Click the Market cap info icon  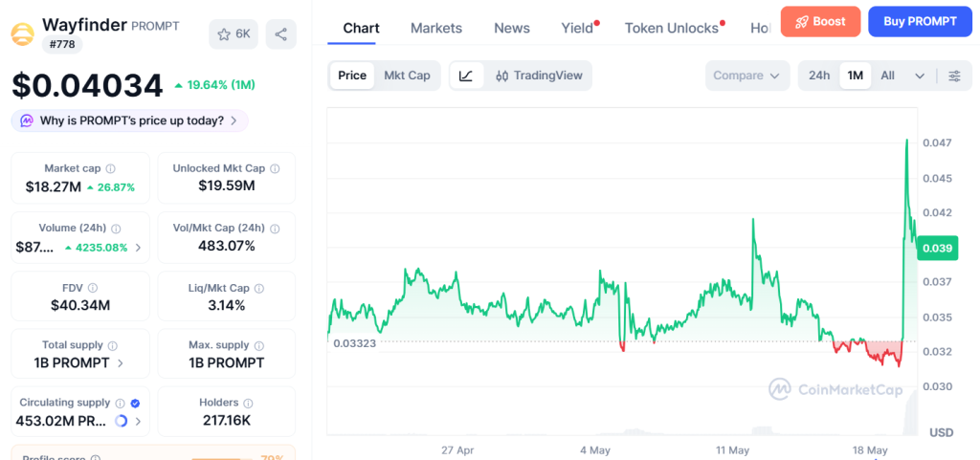[111, 168]
